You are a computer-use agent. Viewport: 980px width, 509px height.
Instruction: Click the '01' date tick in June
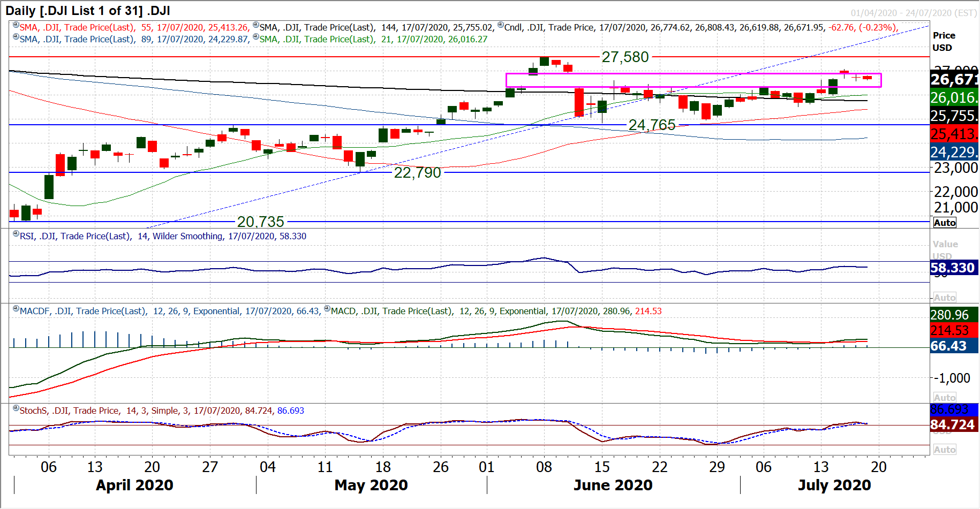(x=486, y=467)
